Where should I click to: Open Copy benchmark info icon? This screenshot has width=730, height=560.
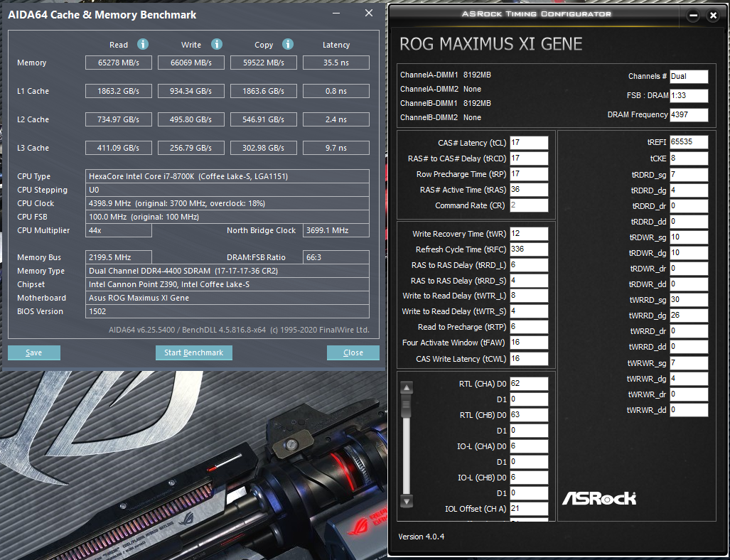pos(288,44)
